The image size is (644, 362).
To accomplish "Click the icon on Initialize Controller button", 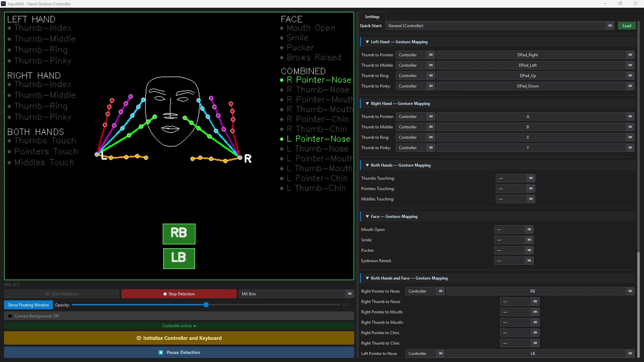I will 139,338.
